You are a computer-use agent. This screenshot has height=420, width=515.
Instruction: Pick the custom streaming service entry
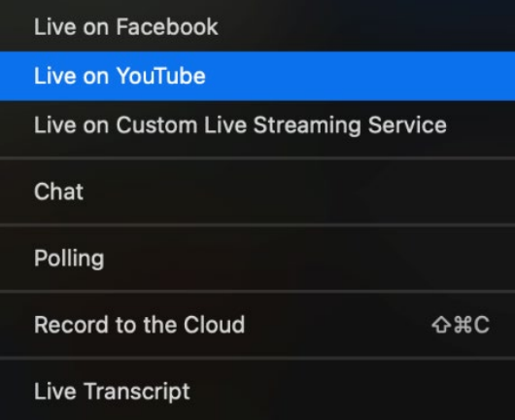point(257,125)
